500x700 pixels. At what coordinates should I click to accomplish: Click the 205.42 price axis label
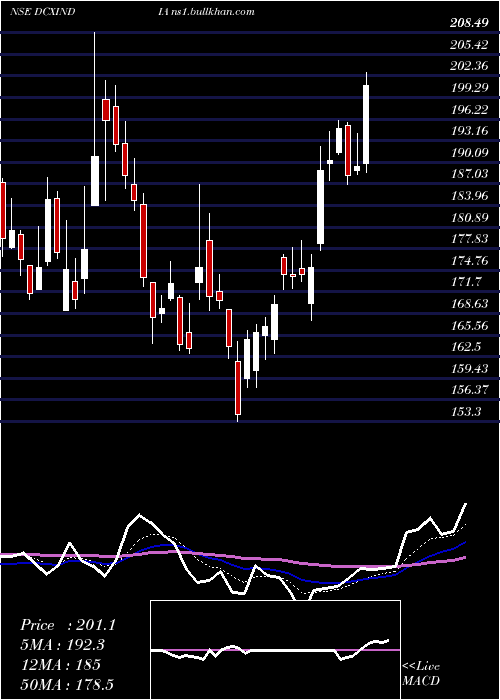[469, 44]
